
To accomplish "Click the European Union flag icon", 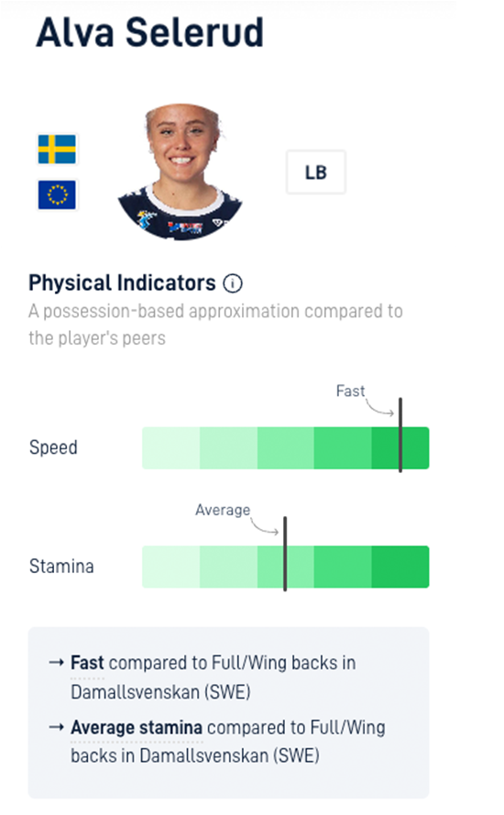I will click(x=57, y=195).
